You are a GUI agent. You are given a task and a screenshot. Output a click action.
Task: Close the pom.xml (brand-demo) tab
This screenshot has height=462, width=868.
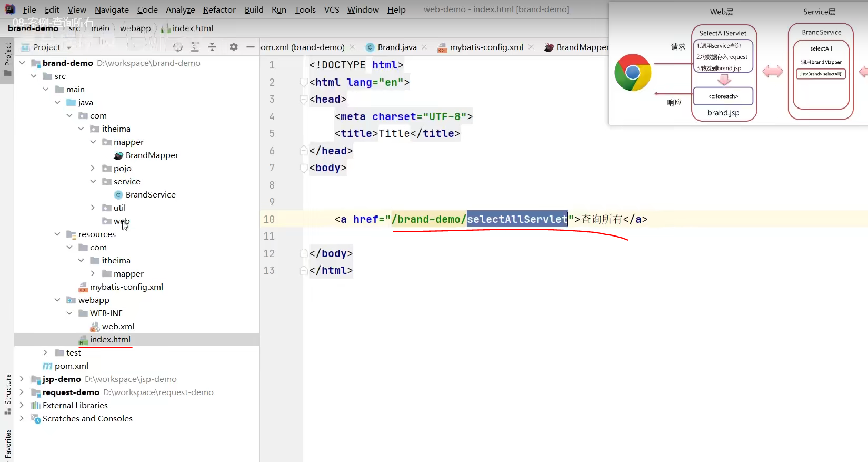352,47
